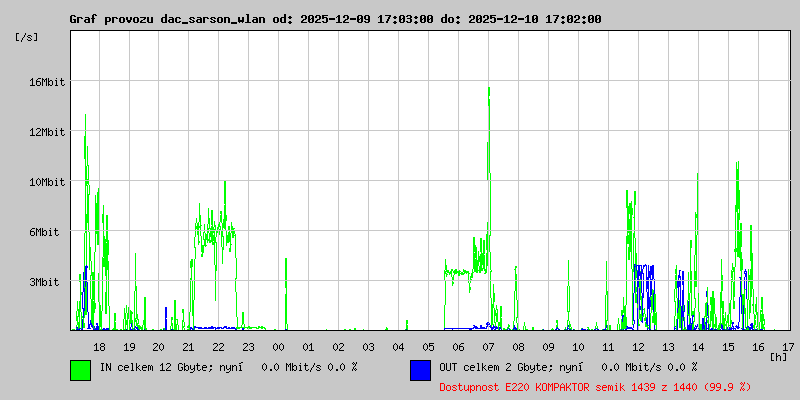Click the '20' hour tick label
The height and width of the screenshot is (400, 800).
(x=159, y=347)
